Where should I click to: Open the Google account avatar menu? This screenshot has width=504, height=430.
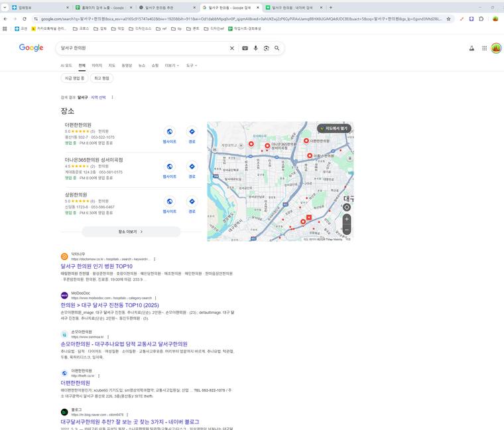pyautogui.click(x=496, y=48)
